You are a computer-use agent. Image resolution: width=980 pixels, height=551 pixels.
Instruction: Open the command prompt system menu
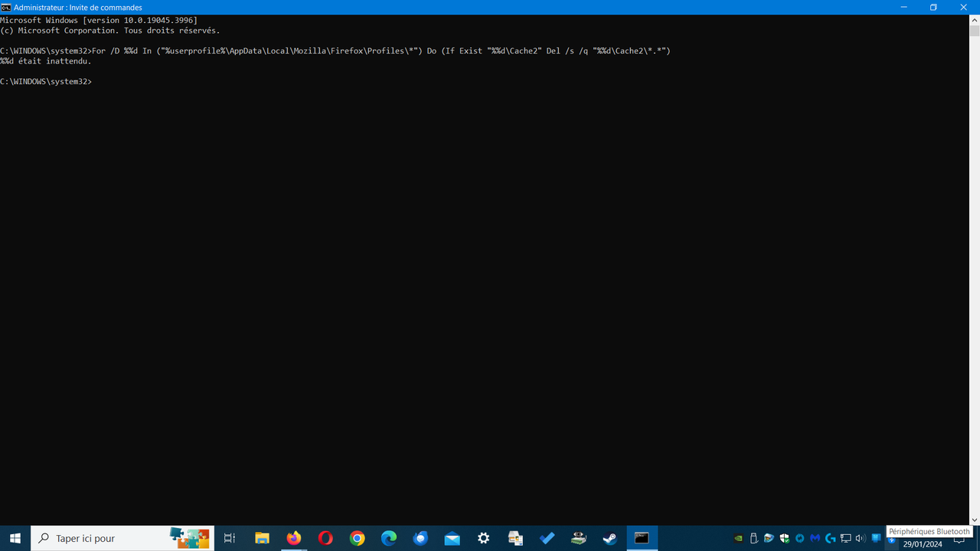tap(6, 7)
